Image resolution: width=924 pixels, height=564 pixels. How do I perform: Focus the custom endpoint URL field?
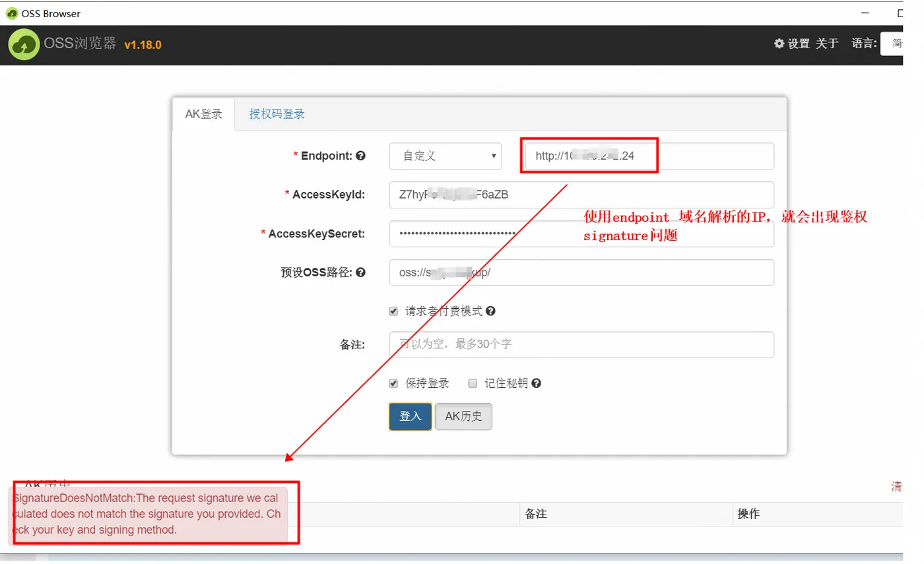[x=650, y=156]
